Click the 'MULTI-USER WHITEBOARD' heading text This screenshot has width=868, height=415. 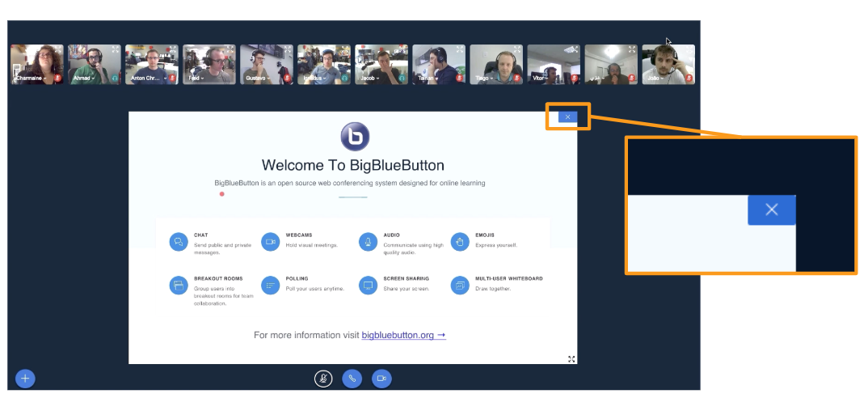tap(509, 279)
